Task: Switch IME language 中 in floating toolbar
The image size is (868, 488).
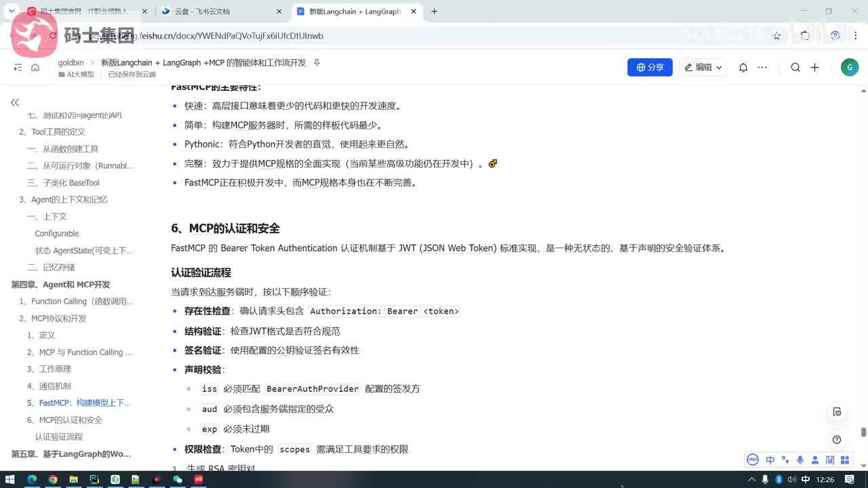Action: (770, 460)
